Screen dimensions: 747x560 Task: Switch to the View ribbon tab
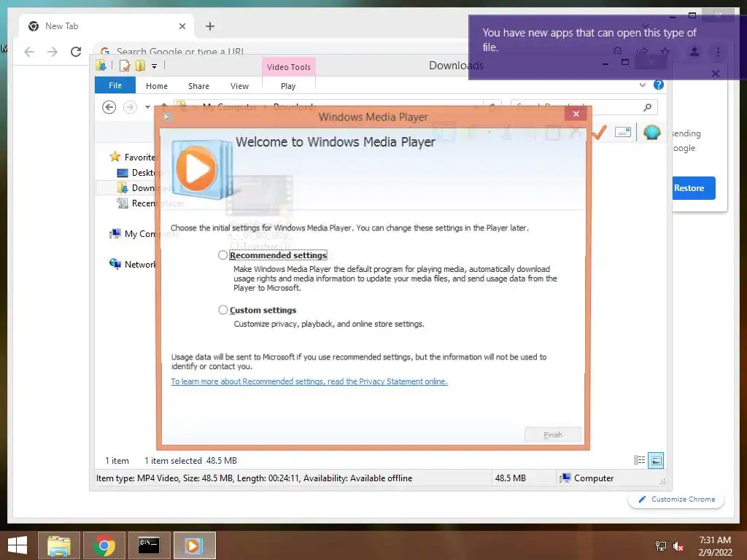coord(239,86)
